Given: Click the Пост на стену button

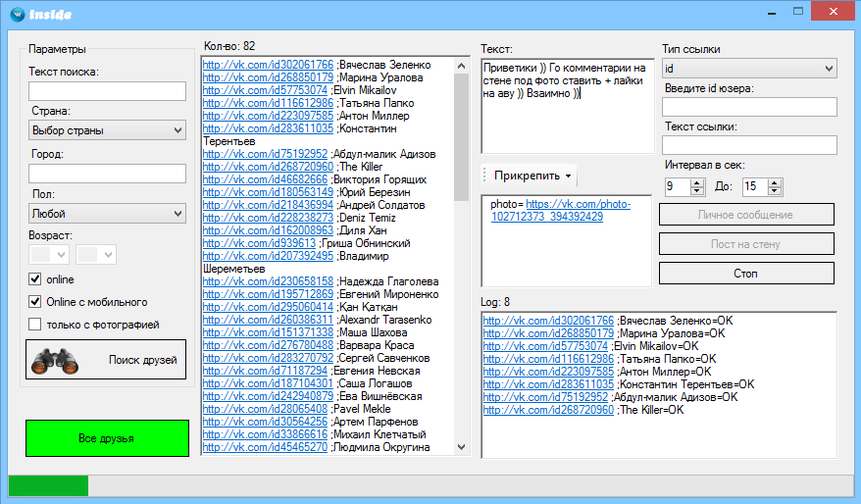Looking at the screenshot, I should (746, 244).
